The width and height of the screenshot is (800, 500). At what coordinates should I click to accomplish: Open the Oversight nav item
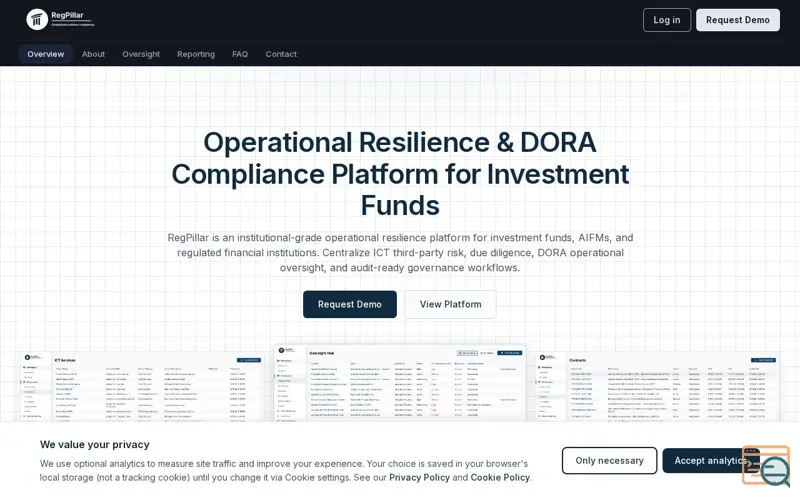tap(141, 54)
